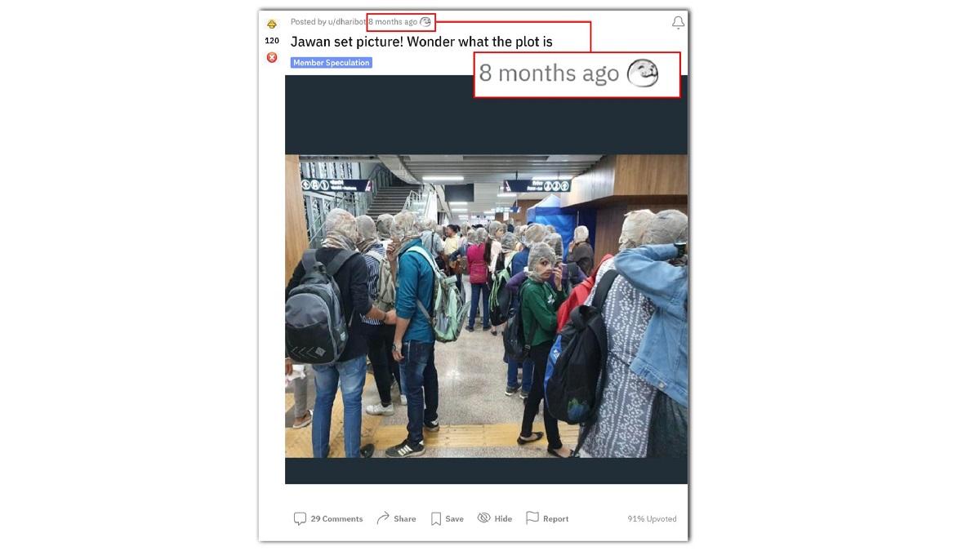Click the 8 months ago timestamp

(x=393, y=22)
